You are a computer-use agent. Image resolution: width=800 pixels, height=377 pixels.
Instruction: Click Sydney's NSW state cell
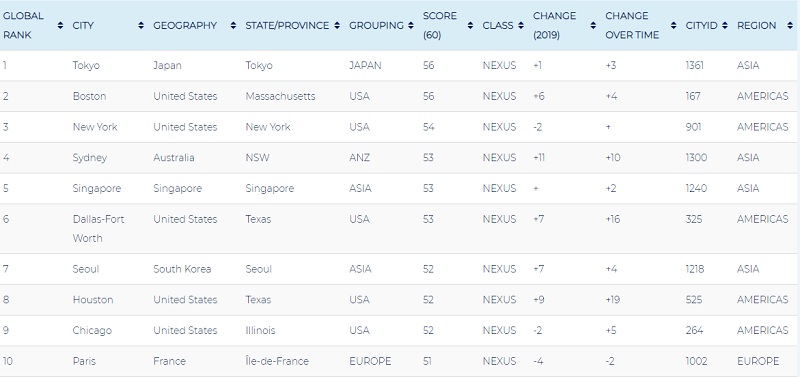pyautogui.click(x=257, y=158)
